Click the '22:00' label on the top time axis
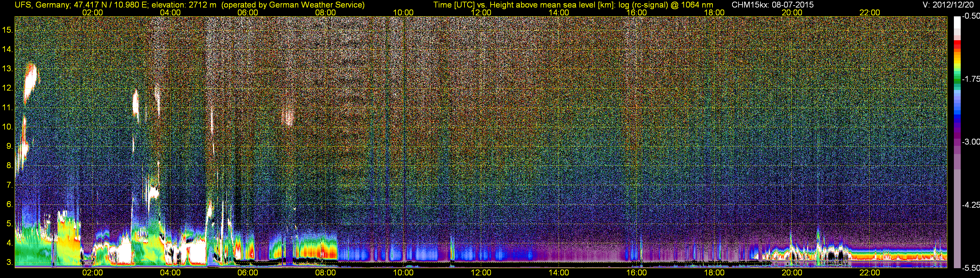Screen dimensions: 980x278 coord(870,12)
